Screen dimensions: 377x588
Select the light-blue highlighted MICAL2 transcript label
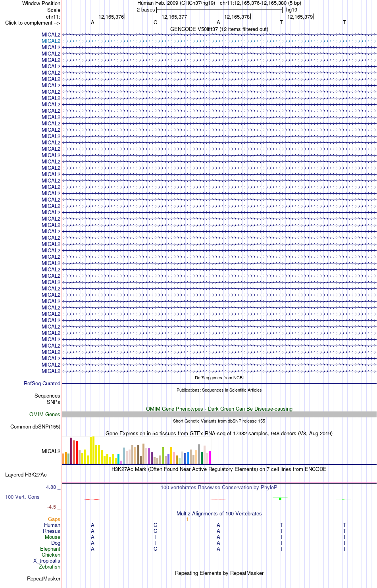tap(51, 41)
